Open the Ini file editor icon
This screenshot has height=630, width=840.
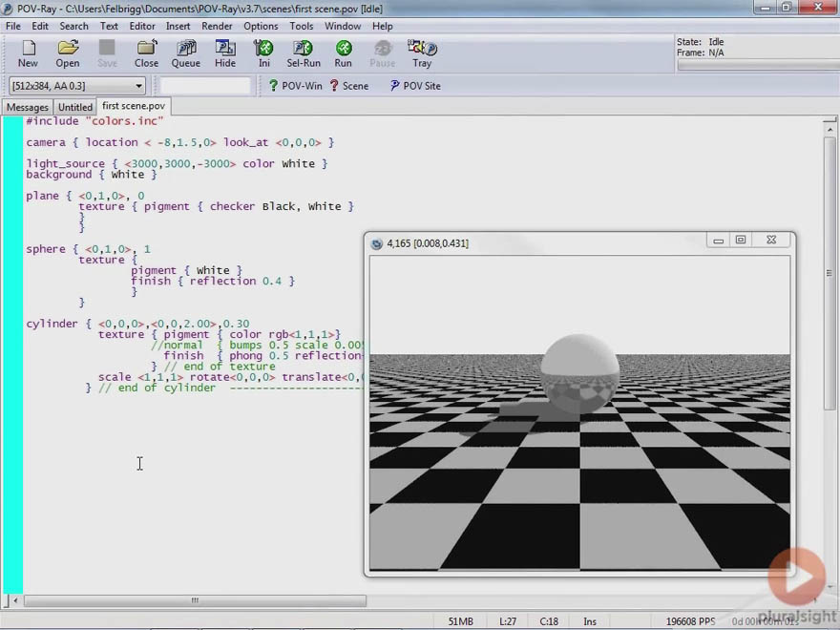[x=263, y=53]
